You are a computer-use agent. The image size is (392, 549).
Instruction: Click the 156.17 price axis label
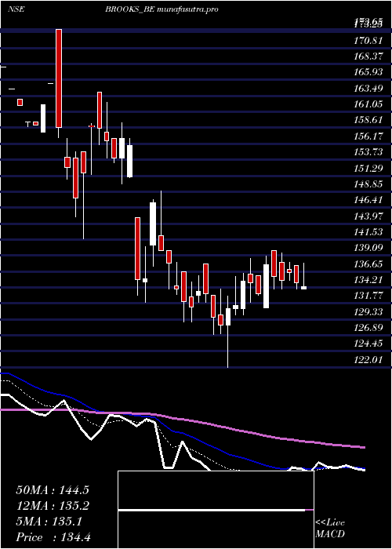[x=368, y=136]
